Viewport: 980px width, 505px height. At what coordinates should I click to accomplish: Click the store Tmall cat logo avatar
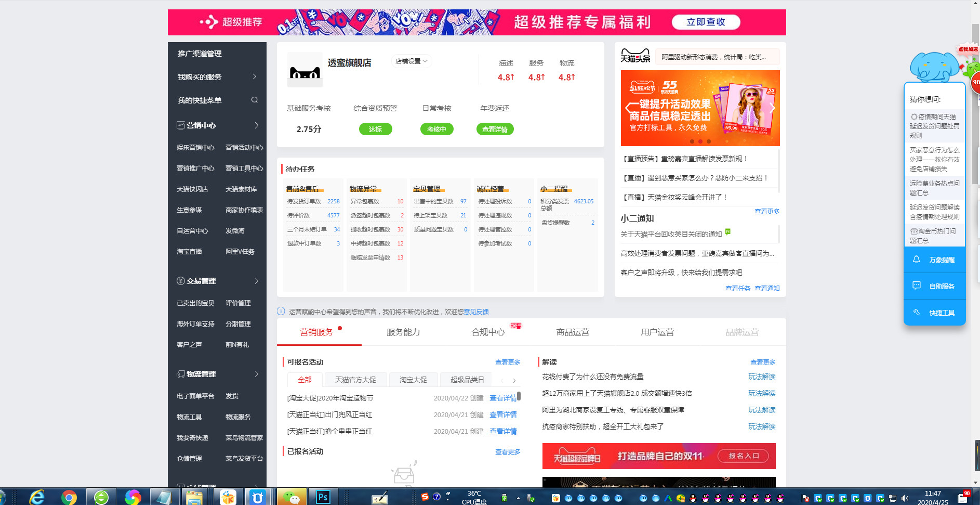click(x=305, y=70)
